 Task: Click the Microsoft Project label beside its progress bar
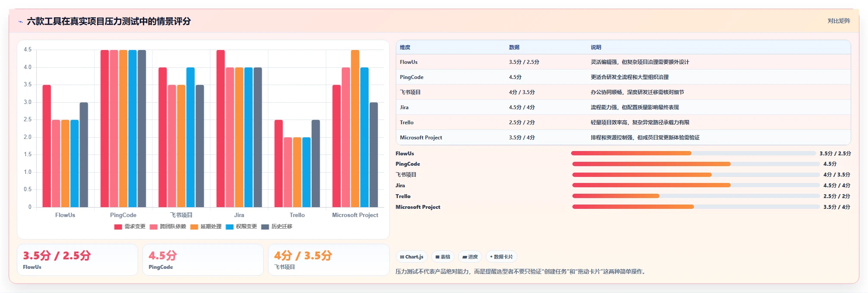(x=418, y=207)
